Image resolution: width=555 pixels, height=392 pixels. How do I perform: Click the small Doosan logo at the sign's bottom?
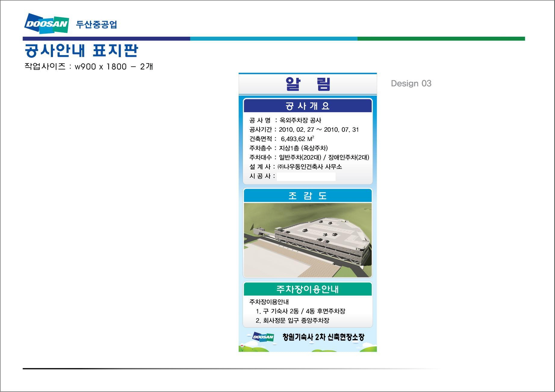pyautogui.click(x=263, y=337)
